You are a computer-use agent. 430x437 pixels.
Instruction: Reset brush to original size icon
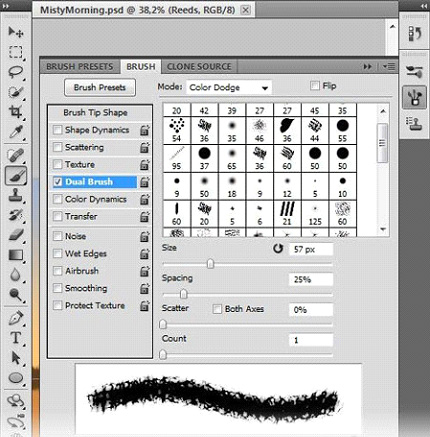(x=278, y=248)
